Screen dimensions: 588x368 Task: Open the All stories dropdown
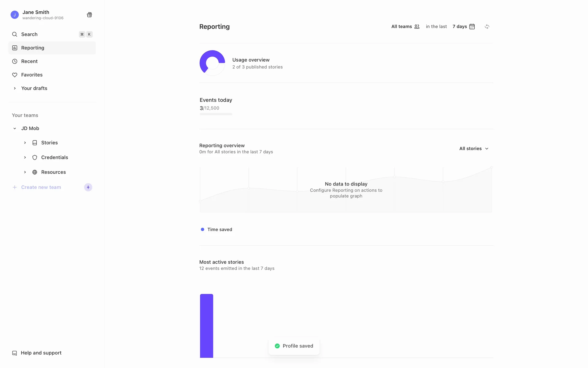point(474,149)
